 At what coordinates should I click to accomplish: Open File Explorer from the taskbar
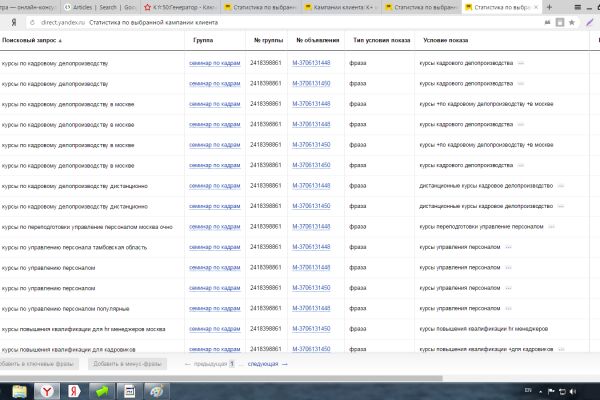[x=19, y=391]
